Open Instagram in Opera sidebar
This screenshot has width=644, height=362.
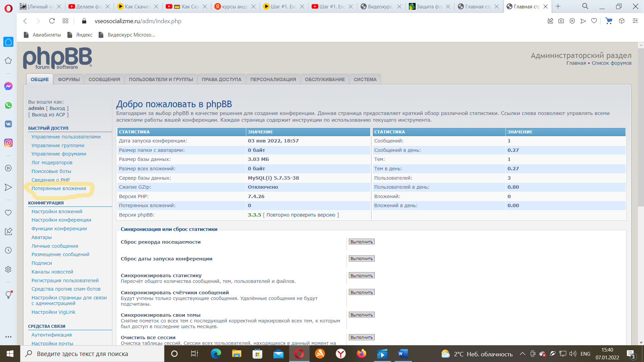coord(8,143)
